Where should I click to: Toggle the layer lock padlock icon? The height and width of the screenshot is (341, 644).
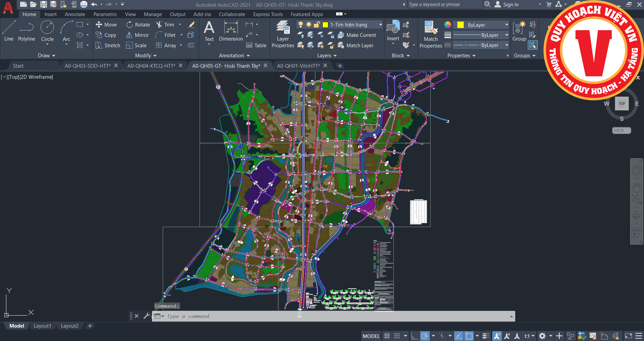[x=317, y=25]
